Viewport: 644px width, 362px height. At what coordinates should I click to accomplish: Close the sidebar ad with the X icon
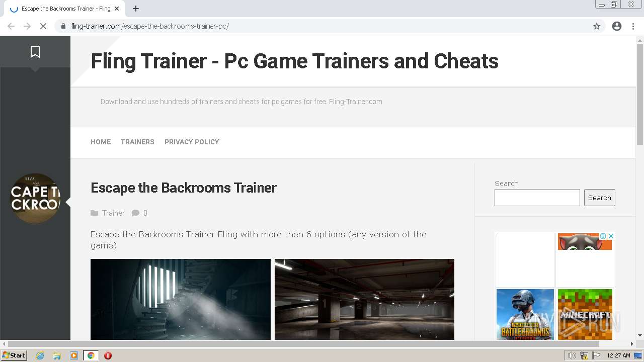pos(611,236)
